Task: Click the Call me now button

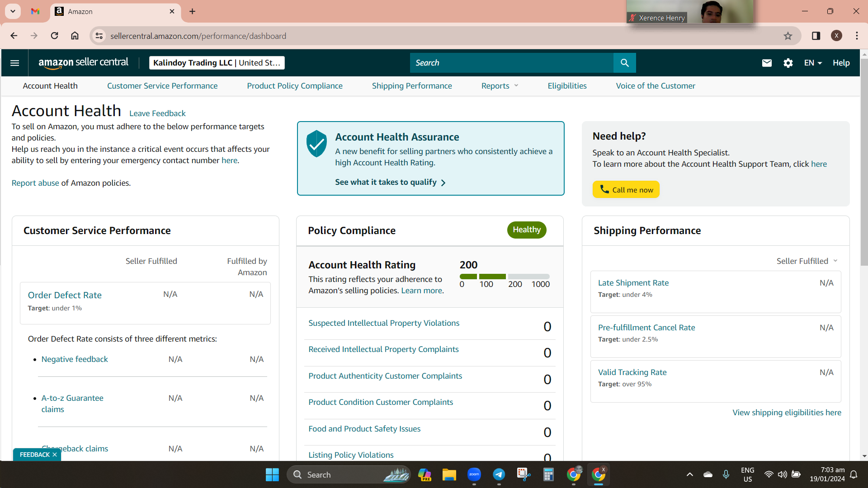Action: tap(626, 190)
